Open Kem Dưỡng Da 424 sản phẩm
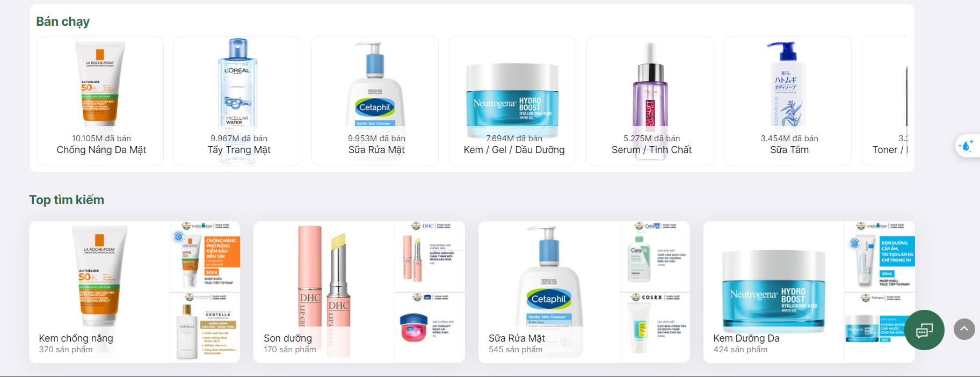 tap(774, 292)
